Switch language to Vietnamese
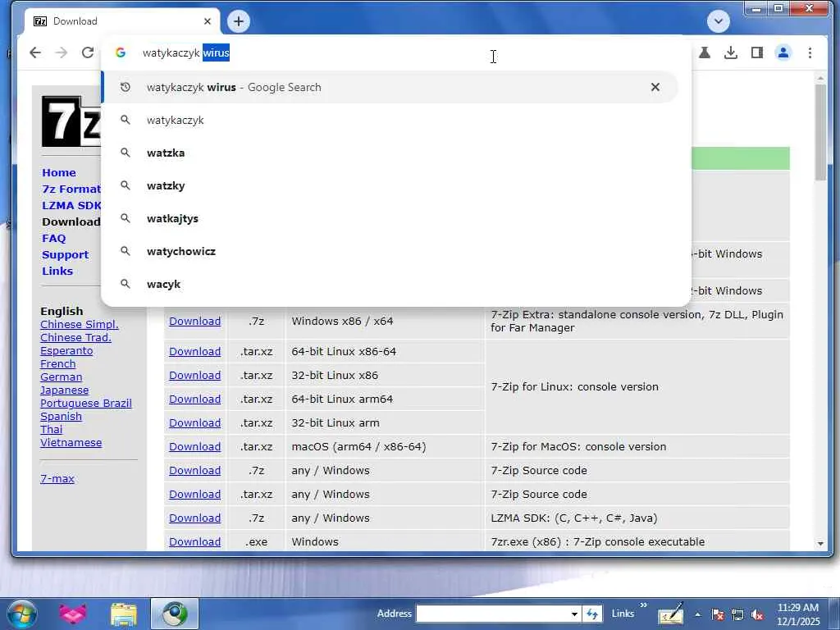The height and width of the screenshot is (630, 840). [x=71, y=442]
